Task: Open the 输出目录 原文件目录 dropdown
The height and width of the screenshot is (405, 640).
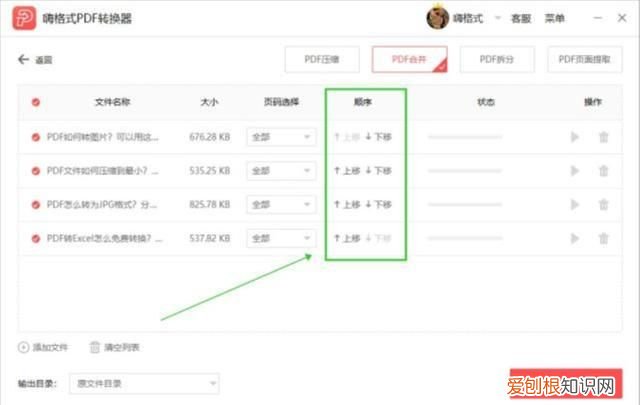Action: point(144,383)
